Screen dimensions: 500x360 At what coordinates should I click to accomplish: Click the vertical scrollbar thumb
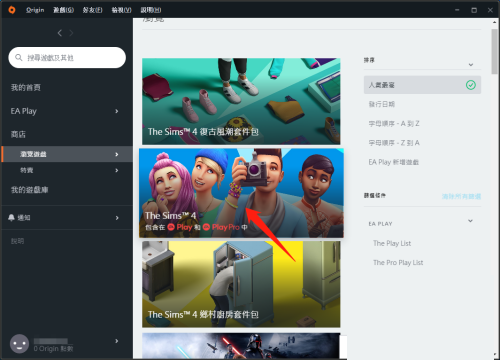(494, 51)
